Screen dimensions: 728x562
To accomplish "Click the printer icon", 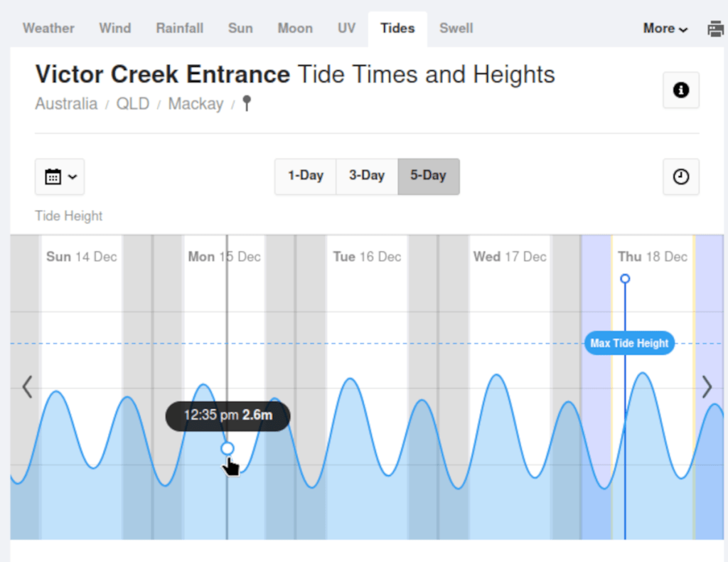I will [x=715, y=29].
